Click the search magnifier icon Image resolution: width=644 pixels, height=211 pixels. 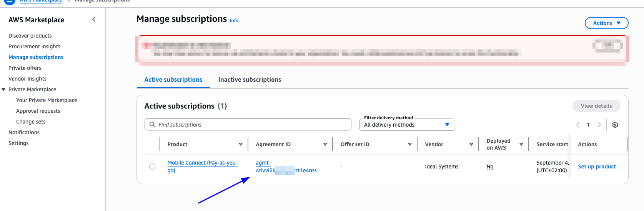(x=152, y=124)
